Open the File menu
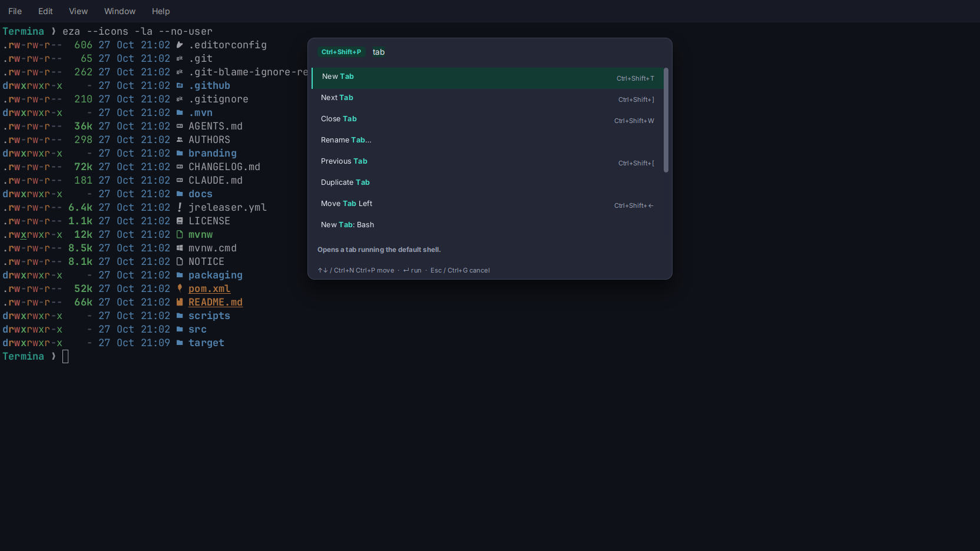This screenshot has width=980, height=551. [15, 11]
